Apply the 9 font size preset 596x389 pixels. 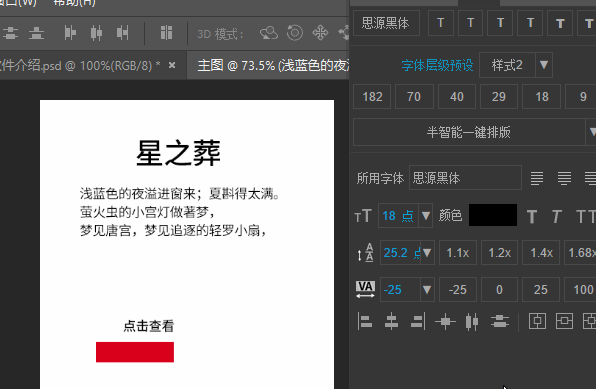[x=581, y=97]
